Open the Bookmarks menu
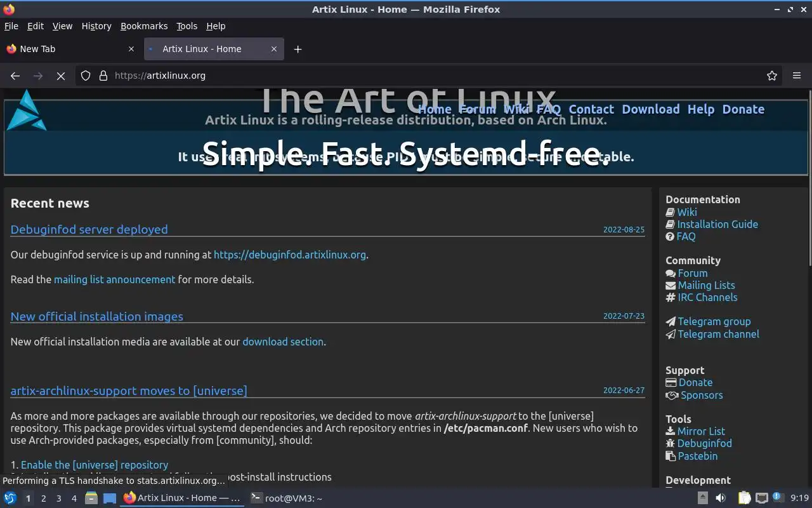The width and height of the screenshot is (812, 508). [x=144, y=26]
